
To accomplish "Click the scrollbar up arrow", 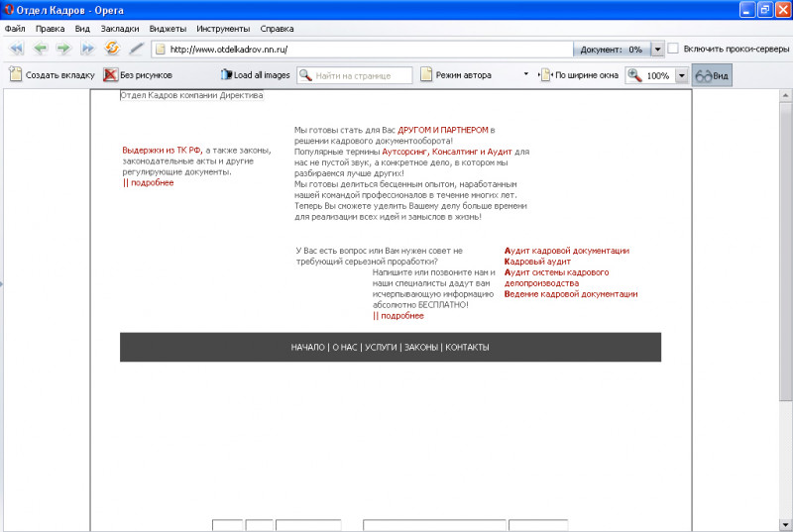I will (x=785, y=95).
